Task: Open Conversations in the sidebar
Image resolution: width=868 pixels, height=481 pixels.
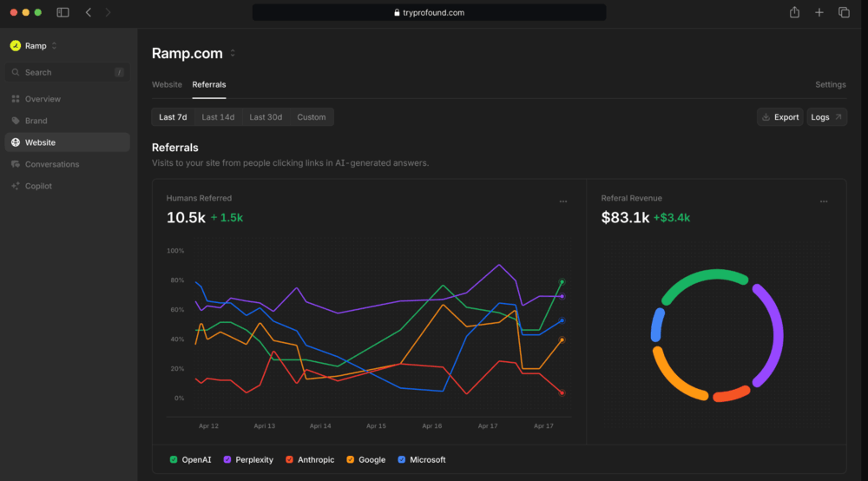Action: point(68,164)
